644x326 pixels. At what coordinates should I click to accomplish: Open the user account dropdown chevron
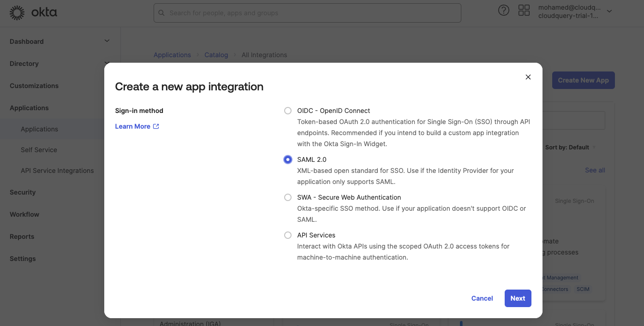click(x=609, y=12)
